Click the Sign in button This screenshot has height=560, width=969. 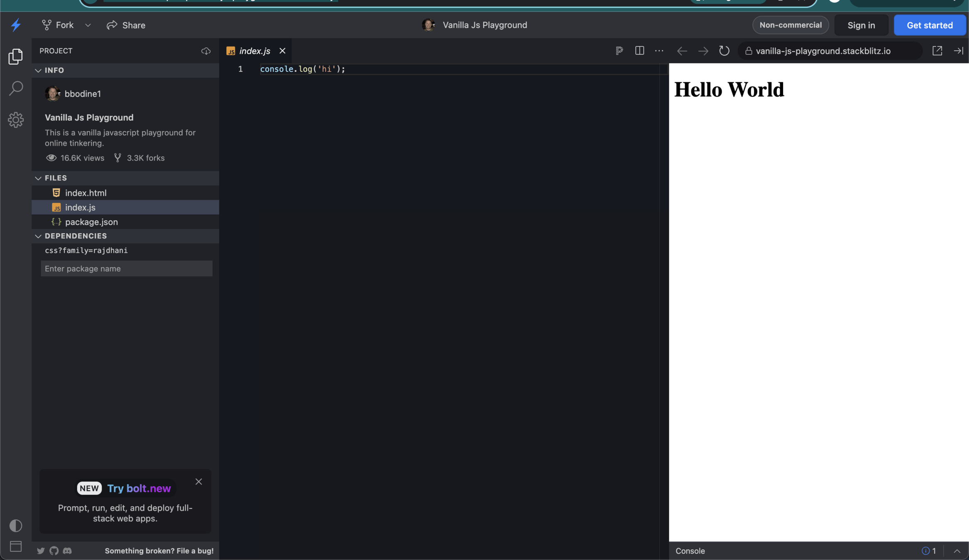(x=861, y=25)
